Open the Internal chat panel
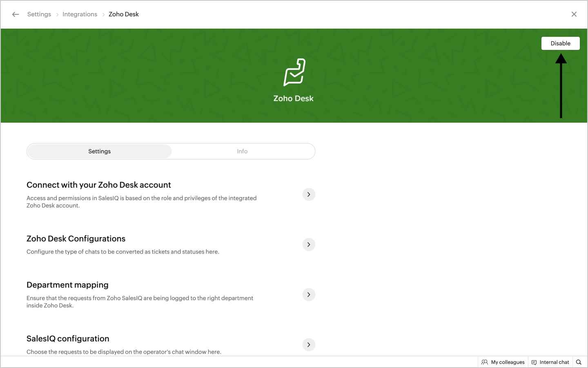Viewport: 588px width, 368px height. click(x=550, y=362)
